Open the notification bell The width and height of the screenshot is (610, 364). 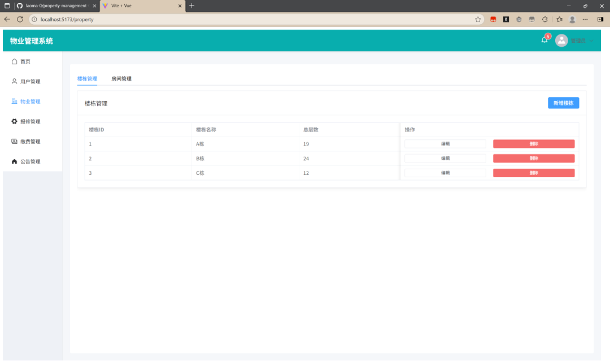pyautogui.click(x=544, y=40)
